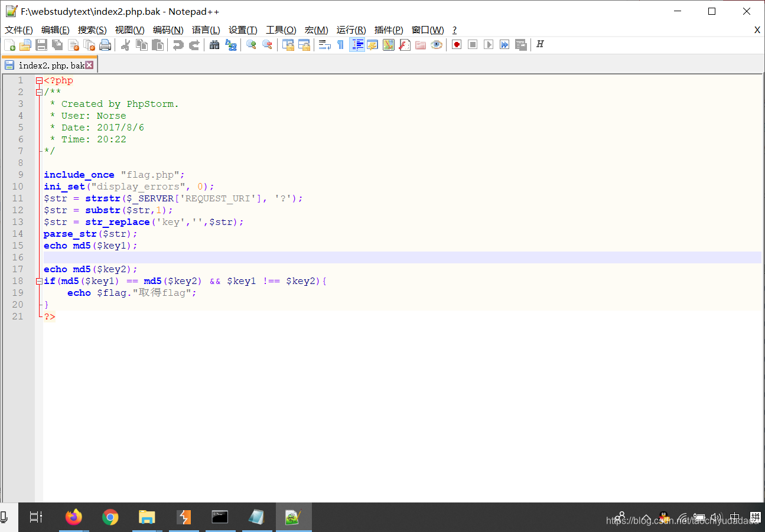
Task: Start macro recording with red dot icon
Action: pos(457,45)
